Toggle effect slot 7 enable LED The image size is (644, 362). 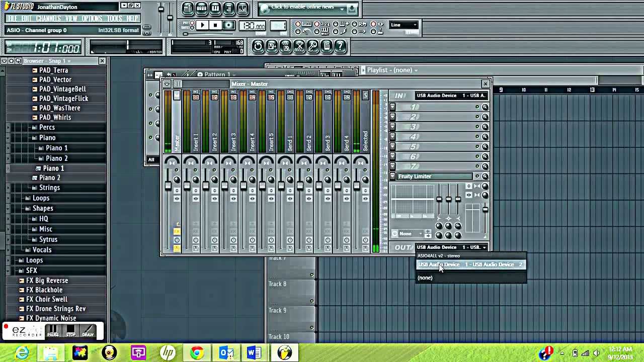click(x=477, y=166)
